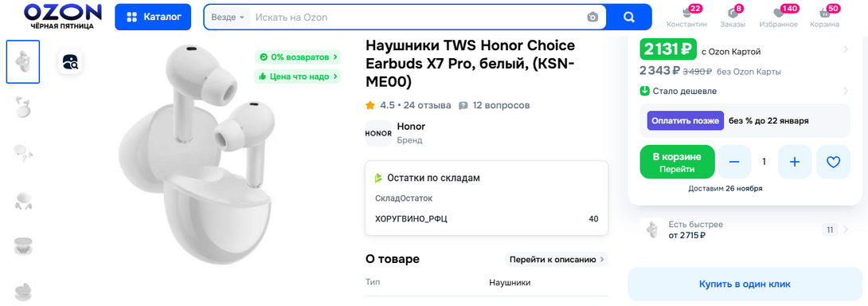
Task: Open the Избранное favorites icon
Action: (x=778, y=16)
